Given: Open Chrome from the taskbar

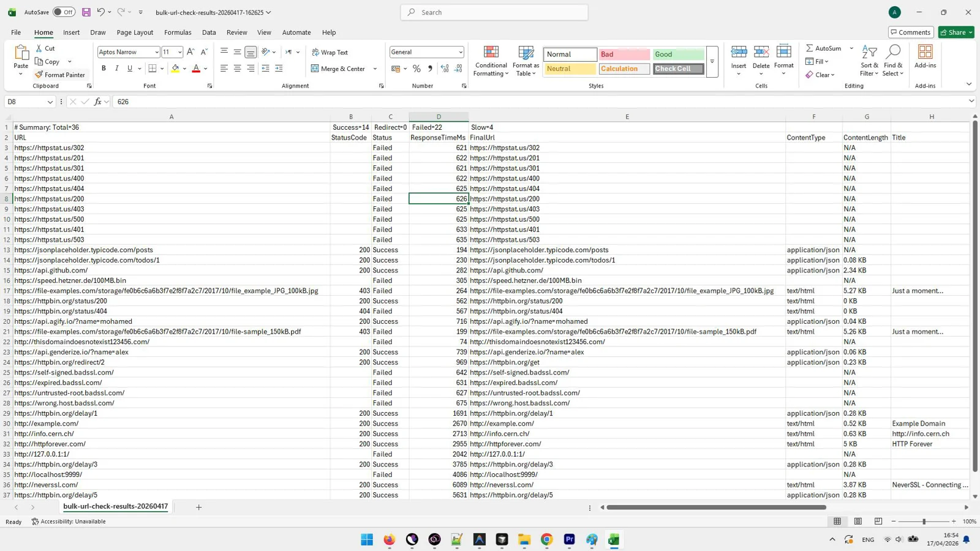Looking at the screenshot, I should [x=546, y=539].
